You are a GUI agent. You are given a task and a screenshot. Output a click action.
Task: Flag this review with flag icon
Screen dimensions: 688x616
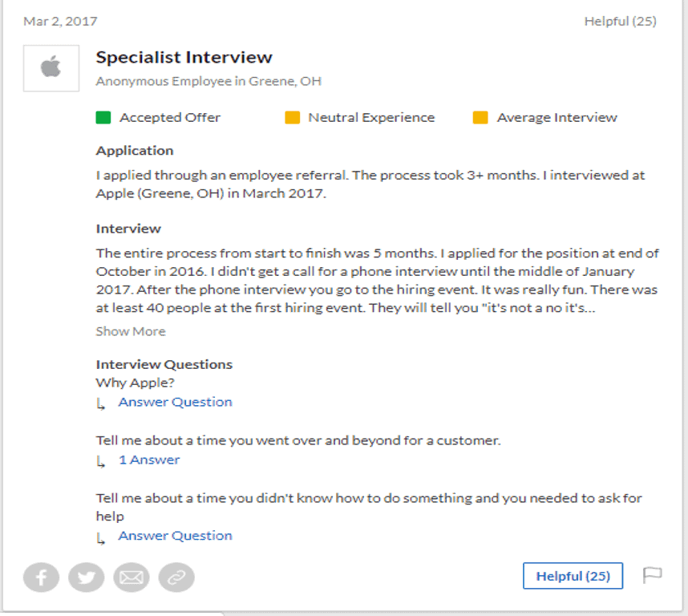pyautogui.click(x=652, y=575)
